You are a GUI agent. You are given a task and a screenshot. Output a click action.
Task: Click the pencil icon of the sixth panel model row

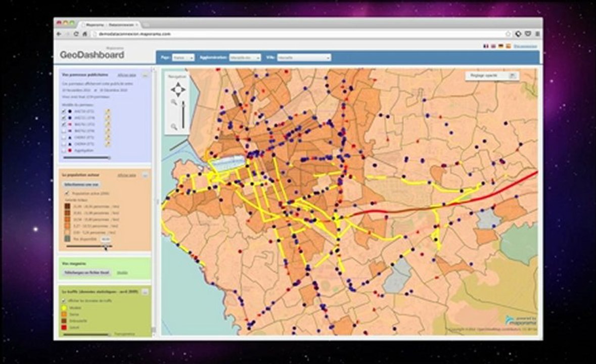point(108,144)
